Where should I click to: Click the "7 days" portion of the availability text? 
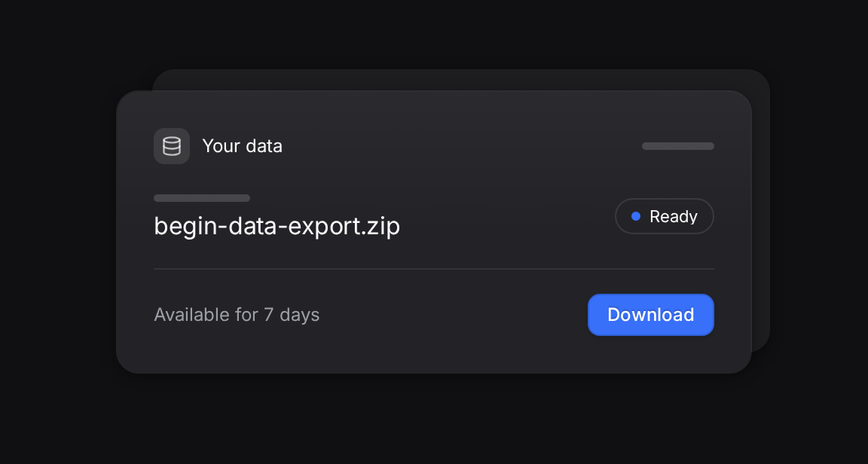[292, 315]
